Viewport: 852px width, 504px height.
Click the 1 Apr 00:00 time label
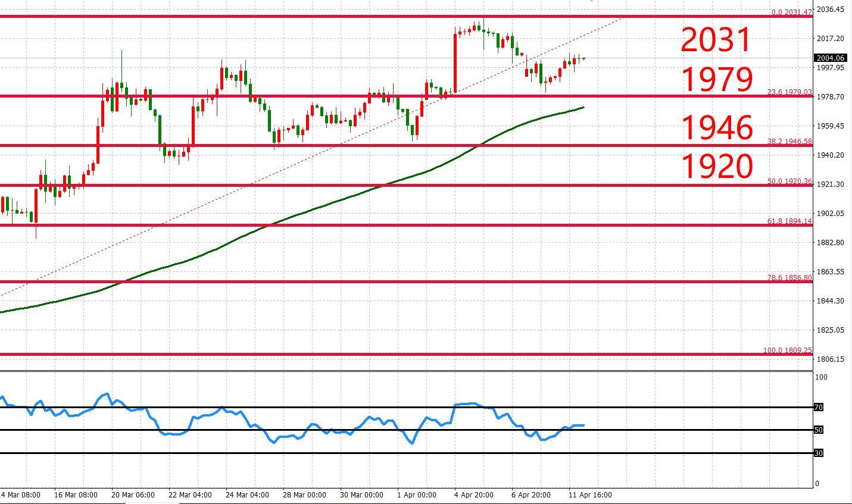tap(417, 495)
